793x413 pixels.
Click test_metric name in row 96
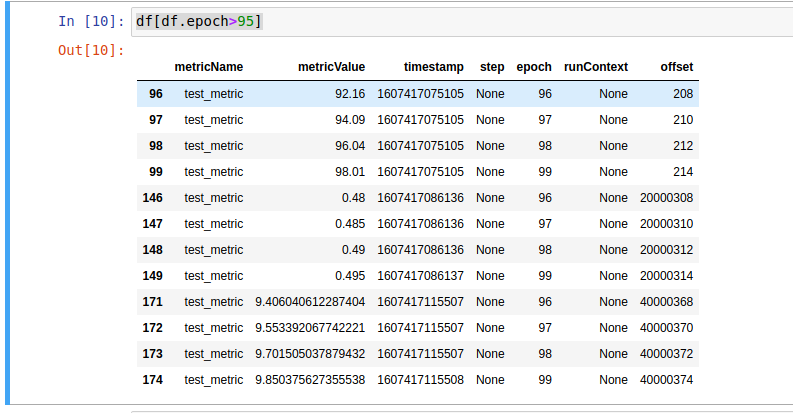point(214,94)
